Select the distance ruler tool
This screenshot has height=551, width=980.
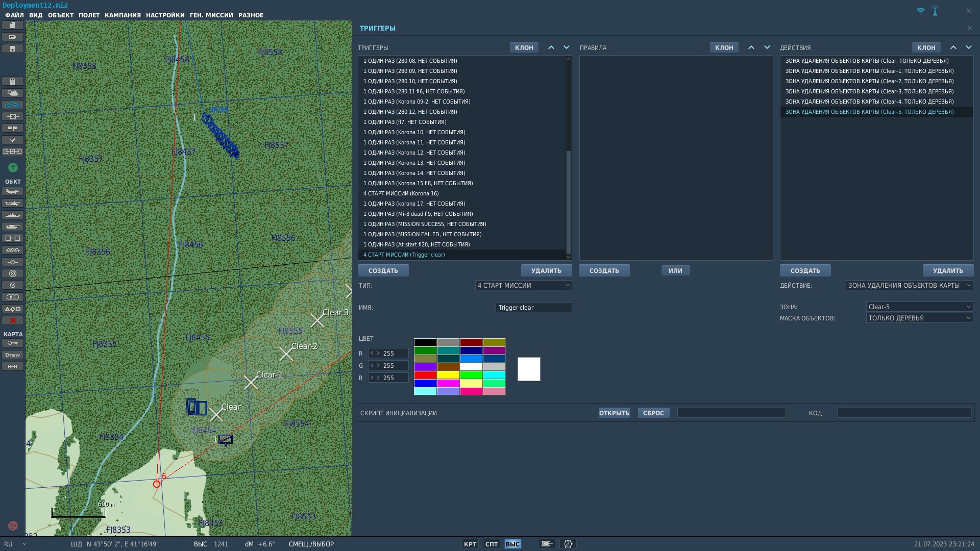[13, 366]
